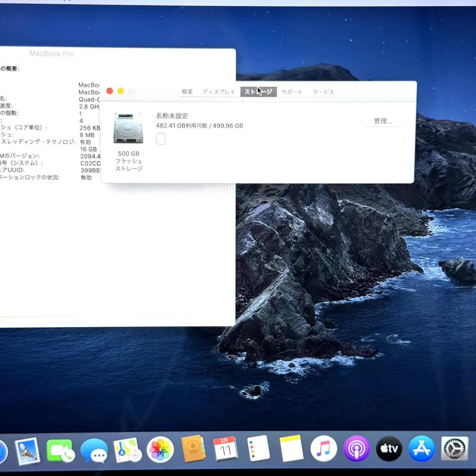
Task: Click the 500 GB flash storage drive icon
Action: 129,128
